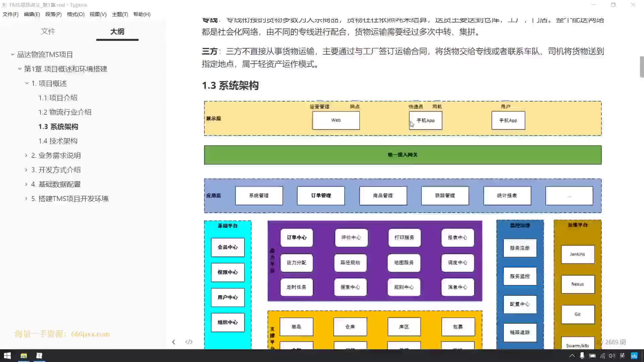
Task: Click bold 三方 paragraph label
Action: point(210,51)
